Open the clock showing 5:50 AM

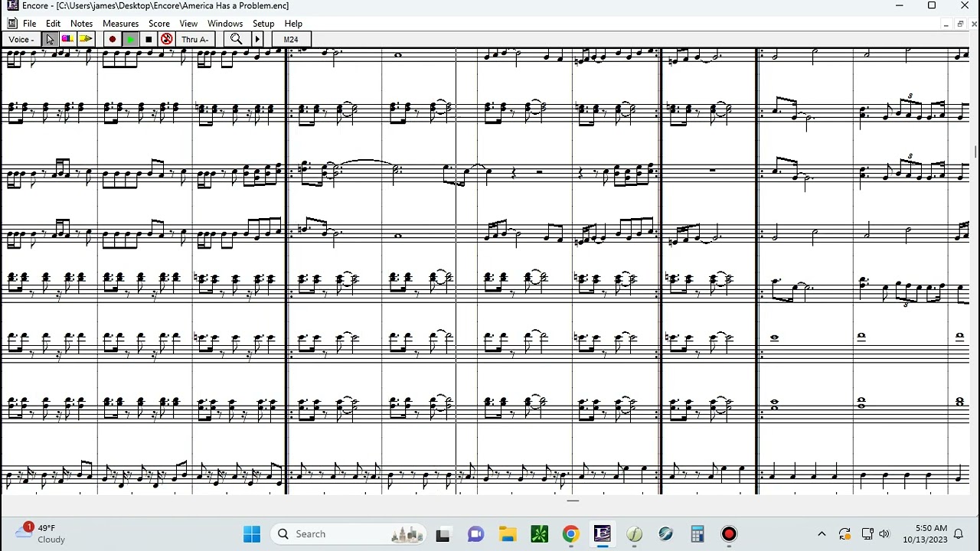point(925,534)
